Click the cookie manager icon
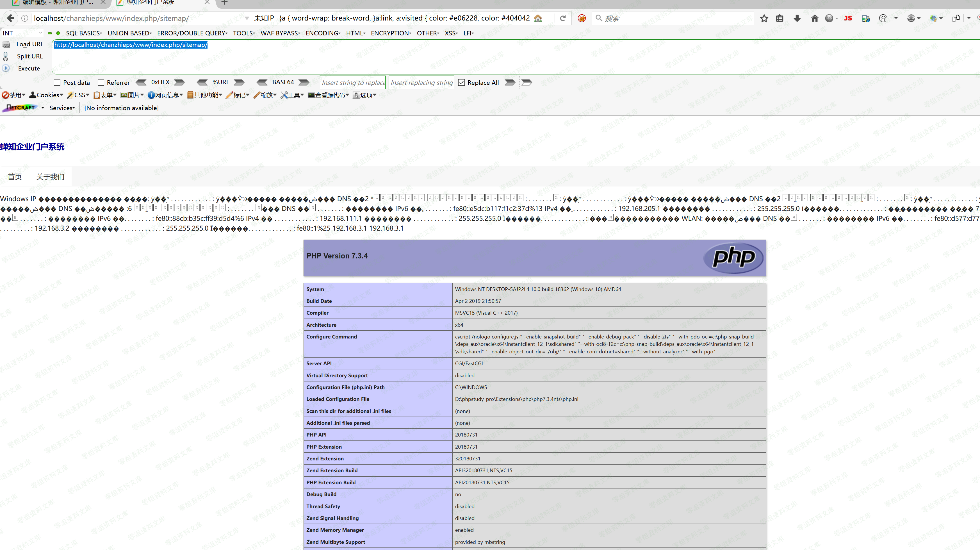The image size is (980, 550). [883, 18]
